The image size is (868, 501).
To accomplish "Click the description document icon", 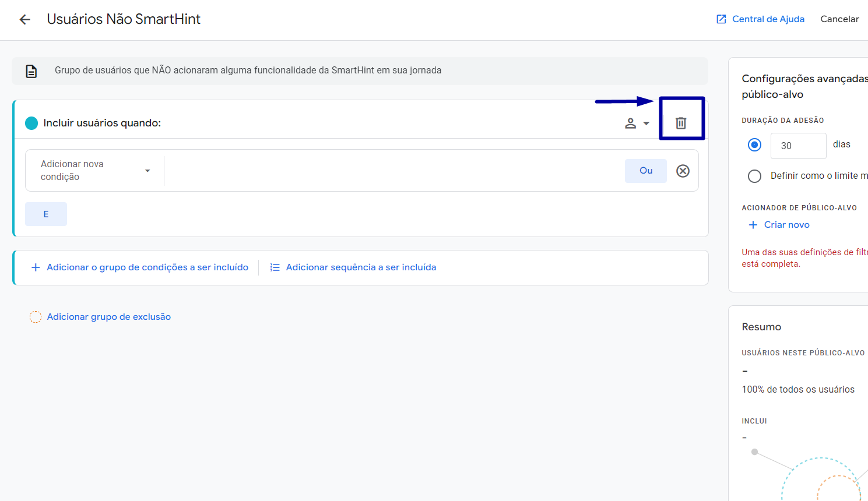I will coord(31,71).
